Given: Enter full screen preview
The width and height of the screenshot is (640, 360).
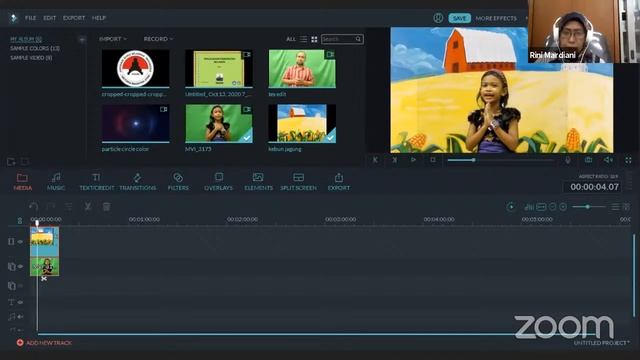Looking at the screenshot, I should [629, 160].
